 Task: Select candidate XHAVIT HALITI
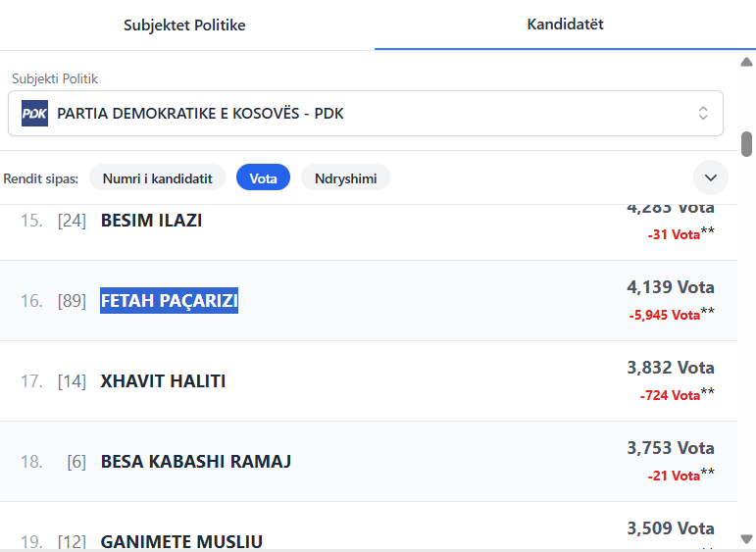(x=163, y=381)
